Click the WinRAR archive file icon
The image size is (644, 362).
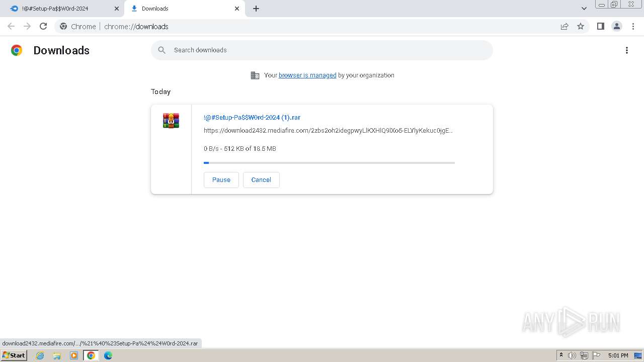[x=171, y=121]
